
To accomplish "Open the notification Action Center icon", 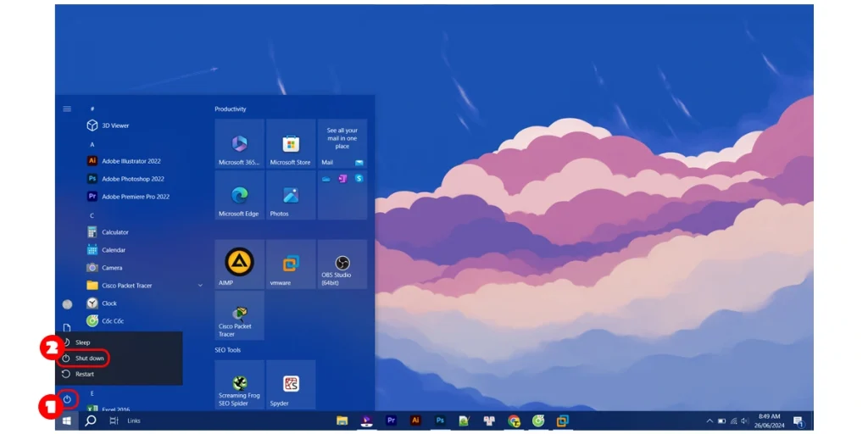I will (x=798, y=421).
